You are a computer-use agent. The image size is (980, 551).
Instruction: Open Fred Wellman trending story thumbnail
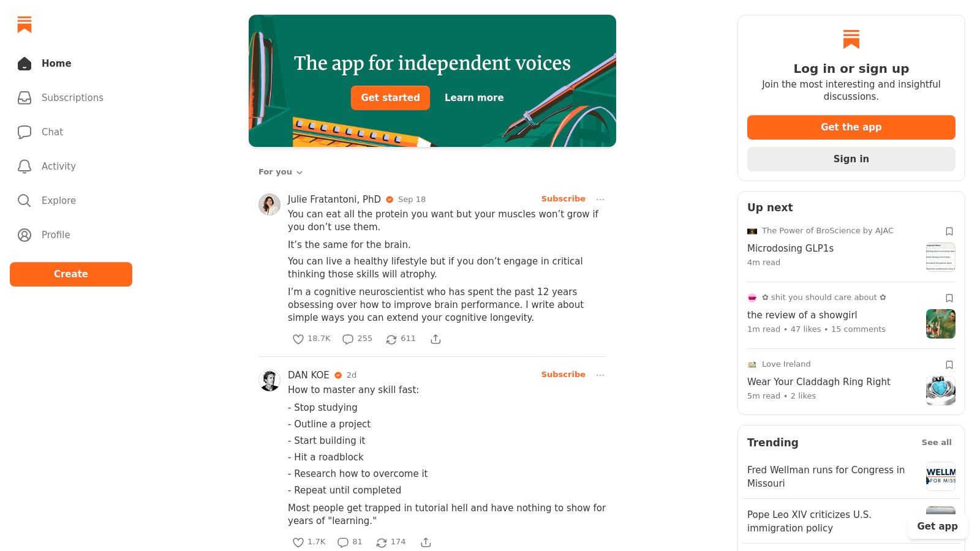[x=941, y=476]
